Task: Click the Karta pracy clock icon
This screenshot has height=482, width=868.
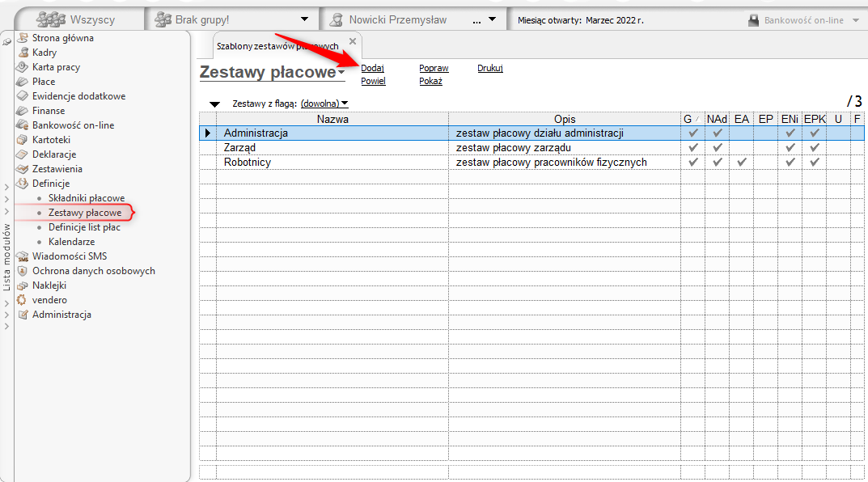Action: click(22, 67)
